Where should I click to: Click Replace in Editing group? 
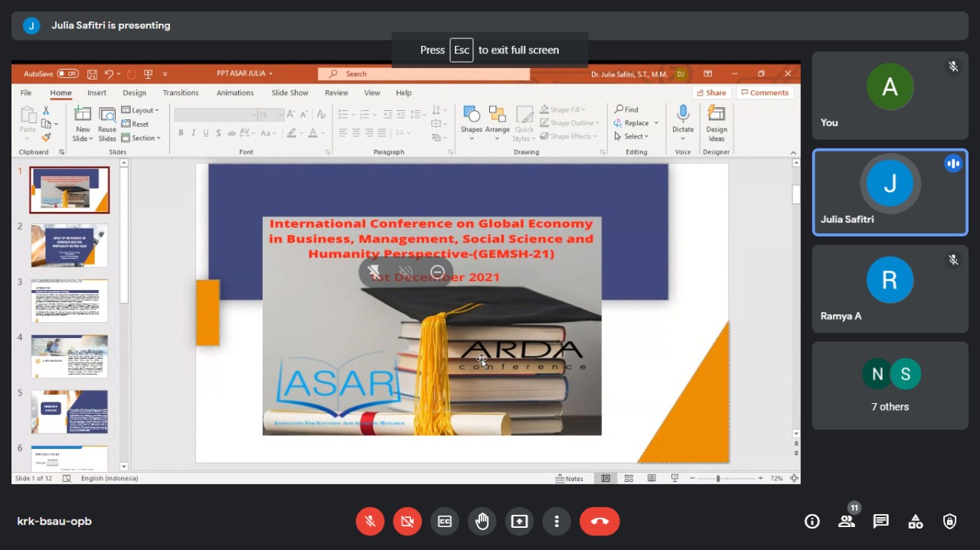pyautogui.click(x=635, y=123)
